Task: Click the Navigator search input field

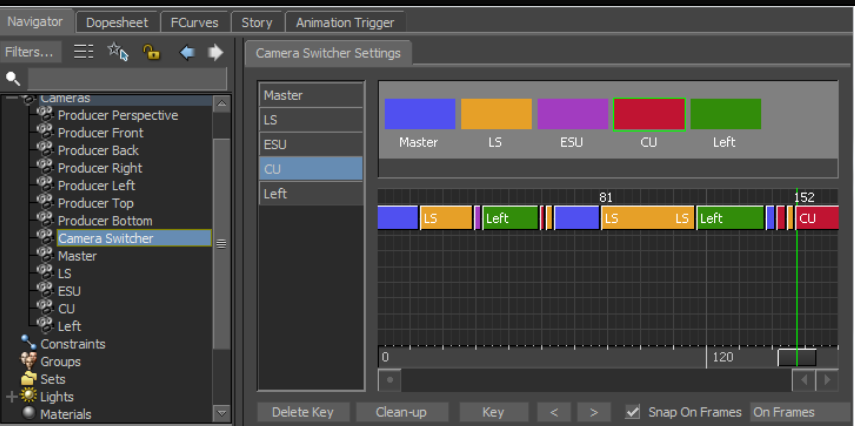Action: (x=127, y=79)
